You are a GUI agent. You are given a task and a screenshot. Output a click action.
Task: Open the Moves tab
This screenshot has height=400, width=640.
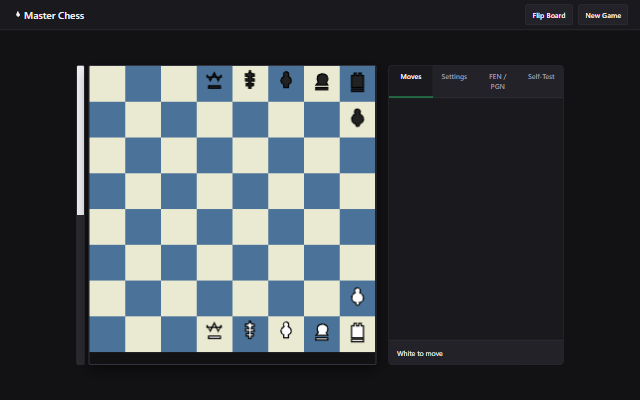pos(411,81)
